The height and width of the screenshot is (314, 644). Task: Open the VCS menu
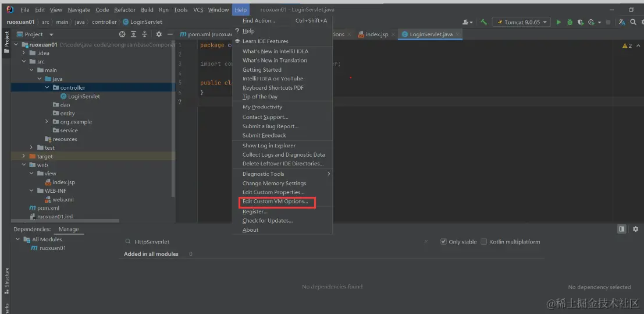coord(198,9)
